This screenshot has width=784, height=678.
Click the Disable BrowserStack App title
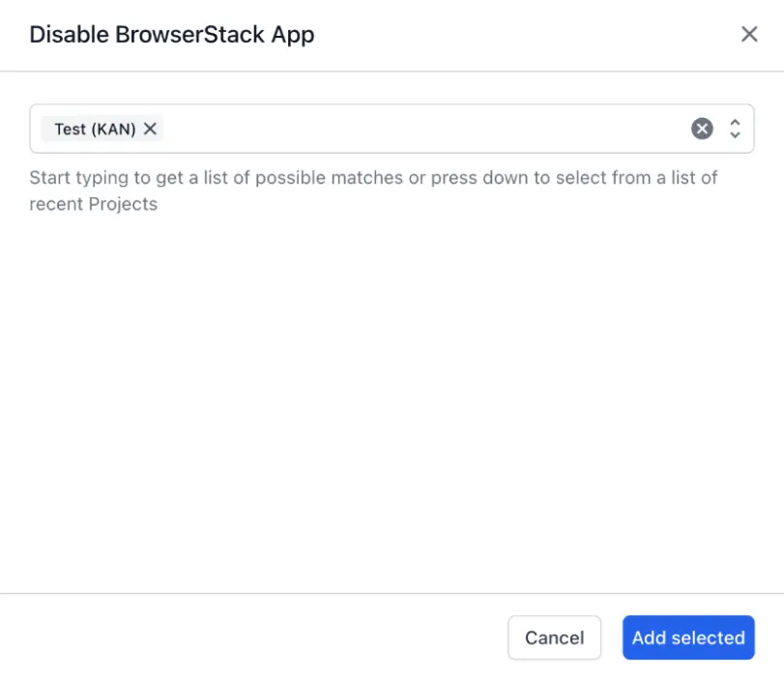(x=171, y=34)
